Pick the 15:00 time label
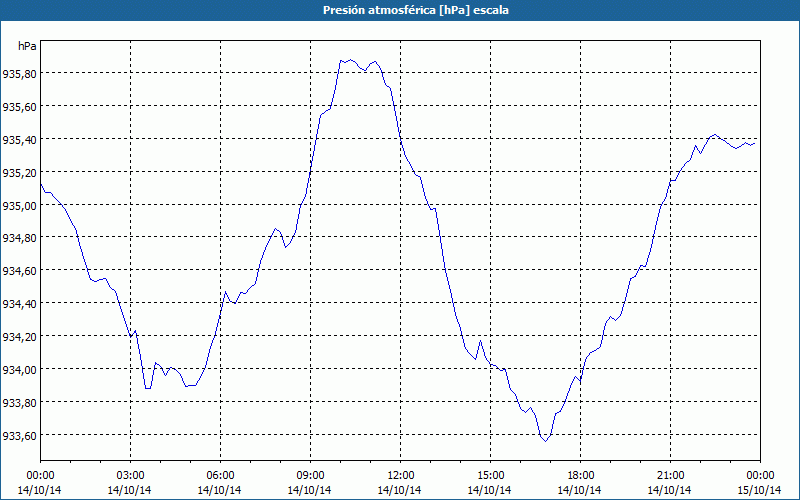Viewport: 800px width, 500px height. [490, 476]
